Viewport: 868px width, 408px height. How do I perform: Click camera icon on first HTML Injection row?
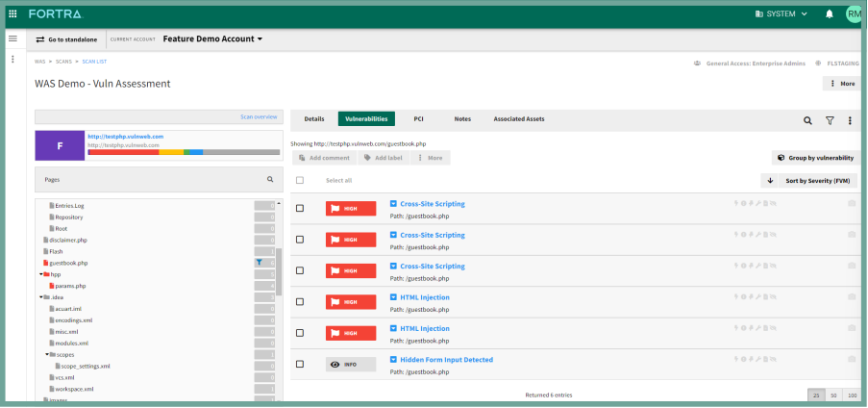coord(852,297)
